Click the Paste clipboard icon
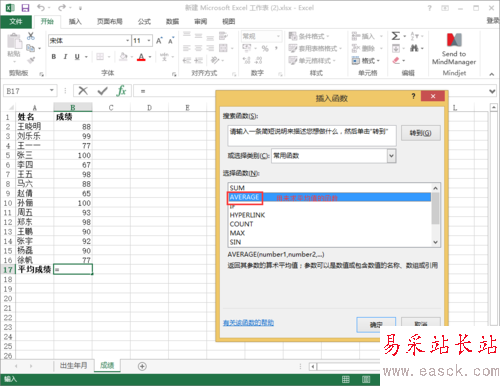 14,42
